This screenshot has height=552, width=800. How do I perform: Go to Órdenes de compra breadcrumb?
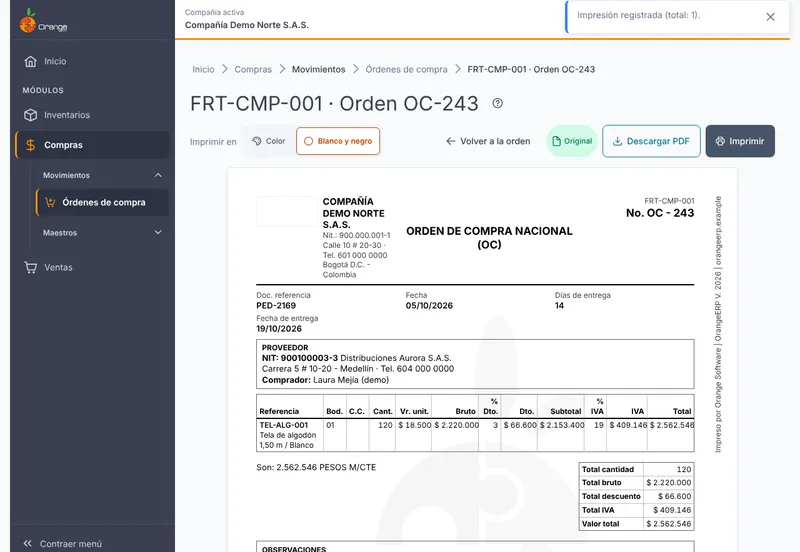tap(406, 69)
